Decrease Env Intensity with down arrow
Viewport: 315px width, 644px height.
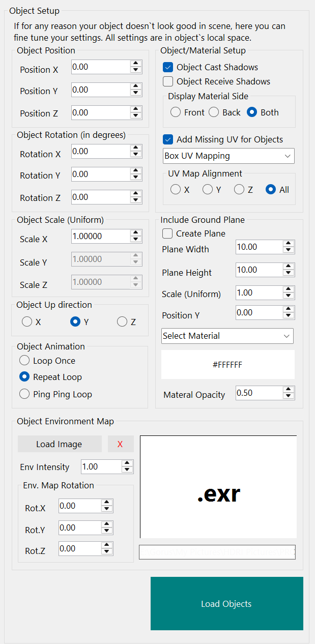click(127, 470)
